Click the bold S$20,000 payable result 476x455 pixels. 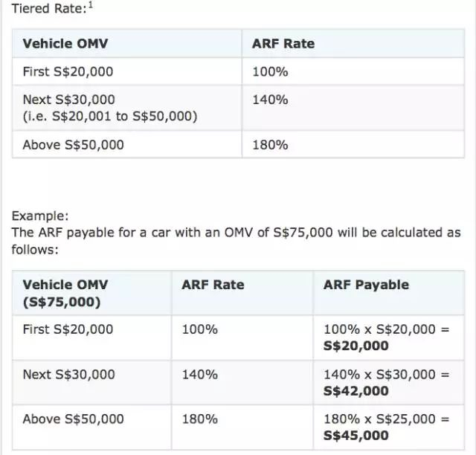(356, 346)
